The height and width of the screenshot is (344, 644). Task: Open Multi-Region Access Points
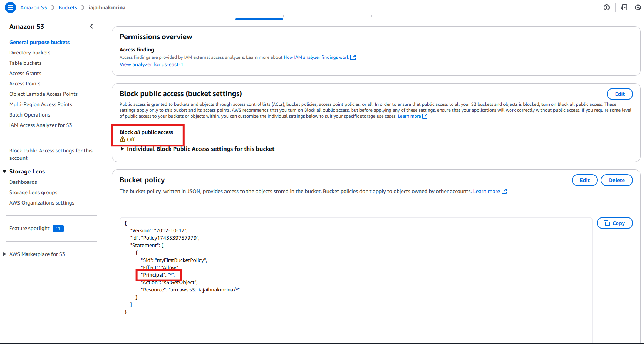(x=41, y=104)
